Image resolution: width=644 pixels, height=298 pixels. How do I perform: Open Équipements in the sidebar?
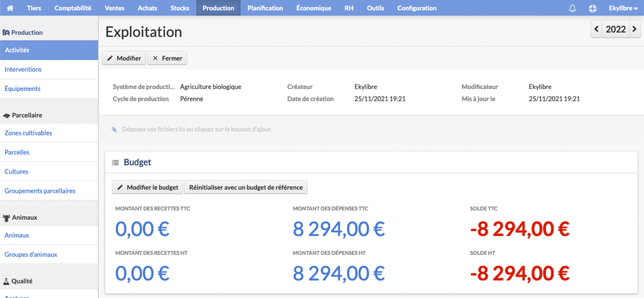pyautogui.click(x=49, y=88)
